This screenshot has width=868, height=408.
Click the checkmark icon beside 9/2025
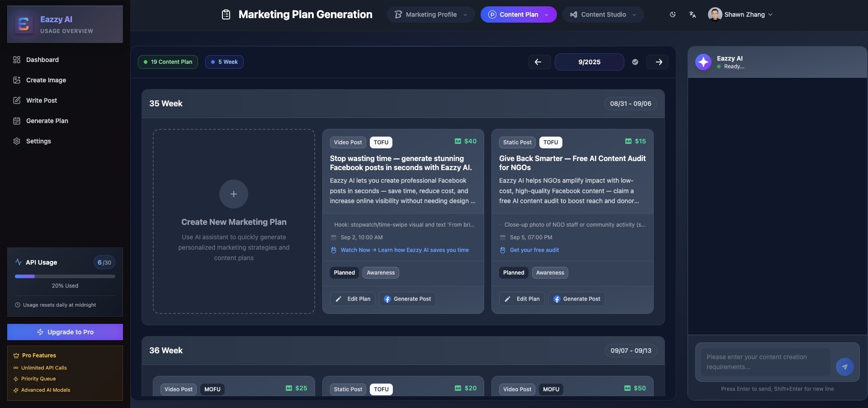tap(635, 62)
